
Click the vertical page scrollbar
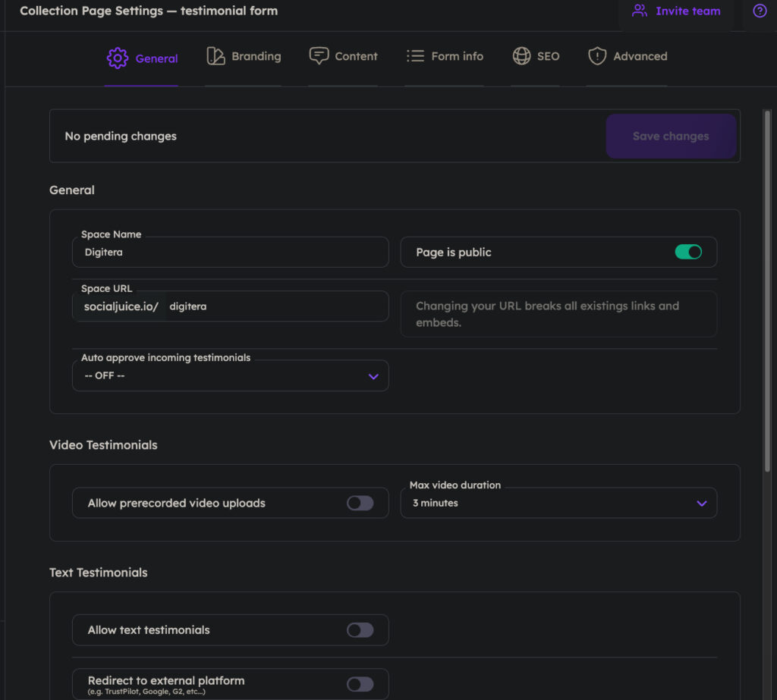coord(767,288)
